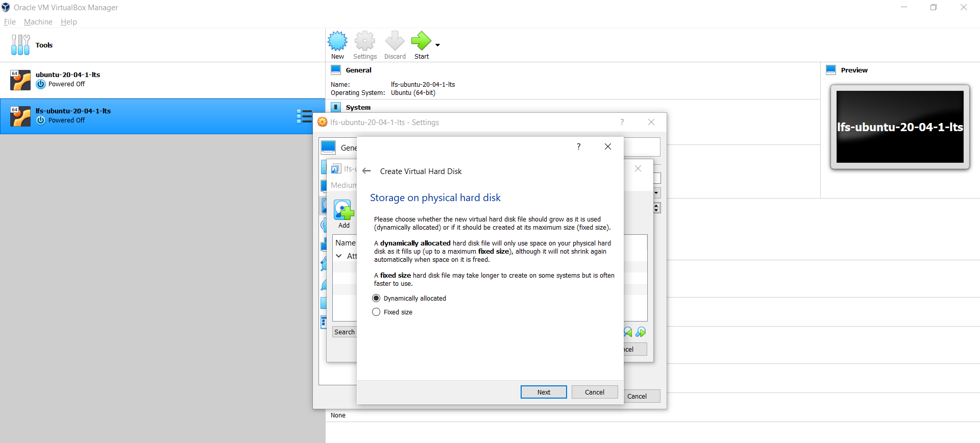980x443 pixels.
Task: Open the Machine menu
Action: coord(38,22)
